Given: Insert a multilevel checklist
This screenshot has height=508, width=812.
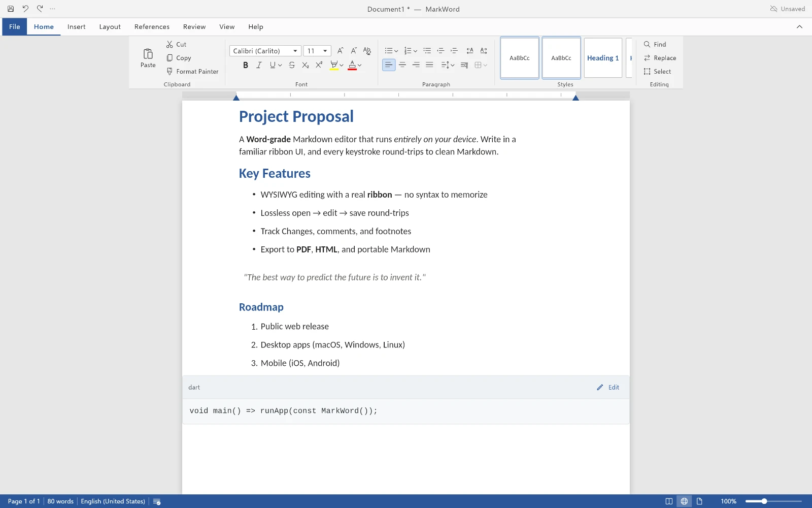Looking at the screenshot, I should pos(427,51).
